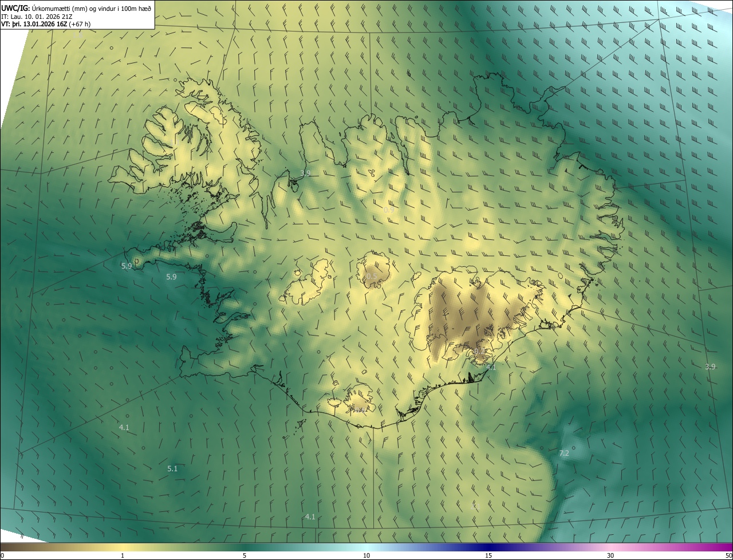This screenshot has height=560, width=733.
Task: Click the 'VT: þri. 13.01.2026 16Z (+67 h)' line
Action: tap(46, 24)
